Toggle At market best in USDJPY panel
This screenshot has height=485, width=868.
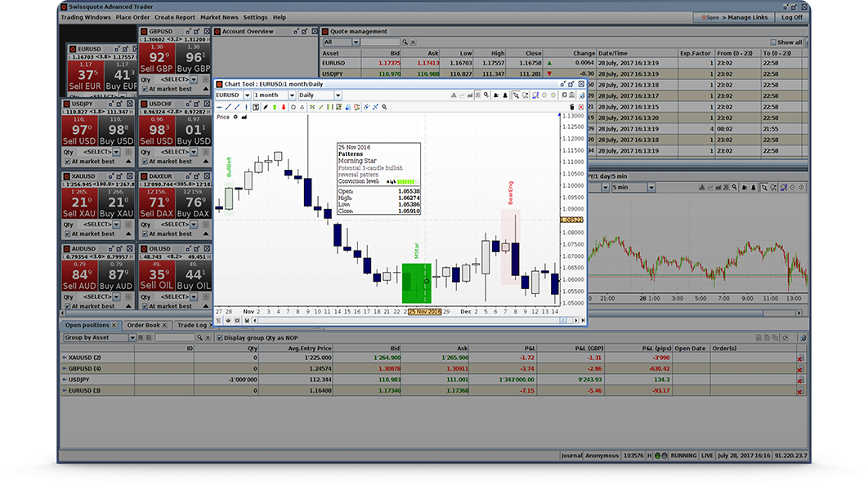68,162
